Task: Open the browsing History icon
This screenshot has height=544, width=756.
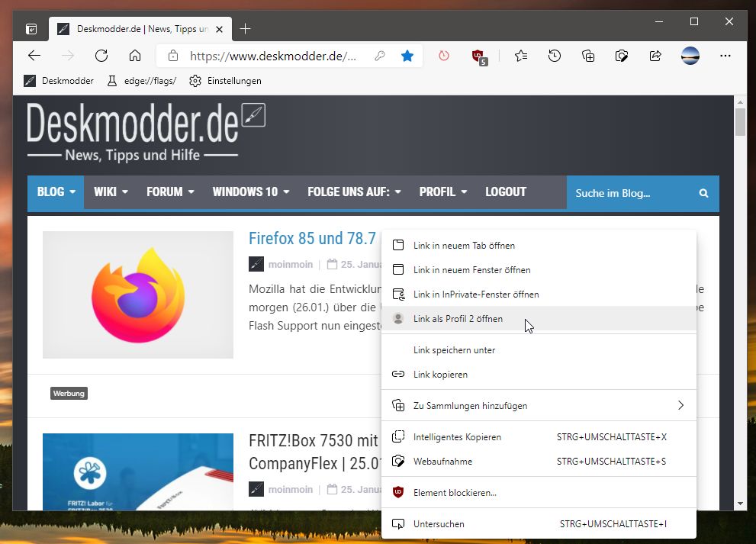Action: click(x=555, y=56)
